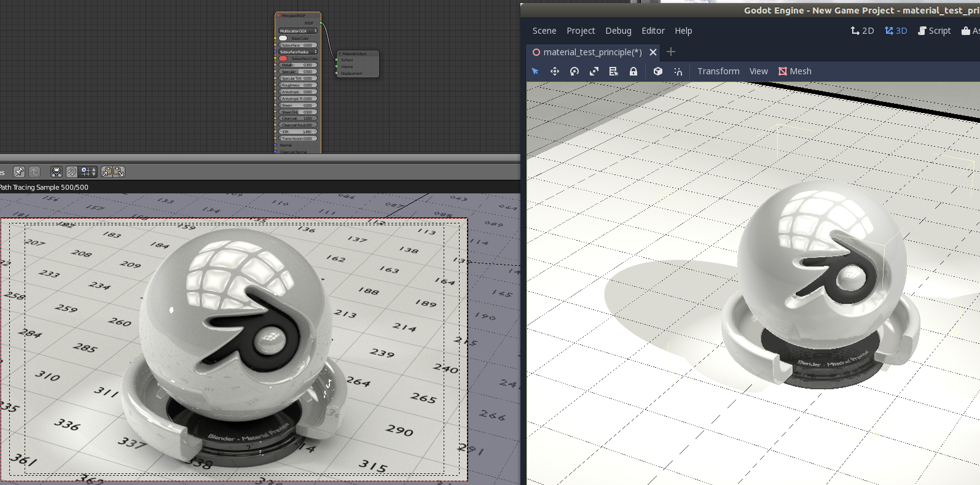This screenshot has height=485, width=980.
Task: Open the Mesh menu in Godot toolbar
Action: click(795, 71)
